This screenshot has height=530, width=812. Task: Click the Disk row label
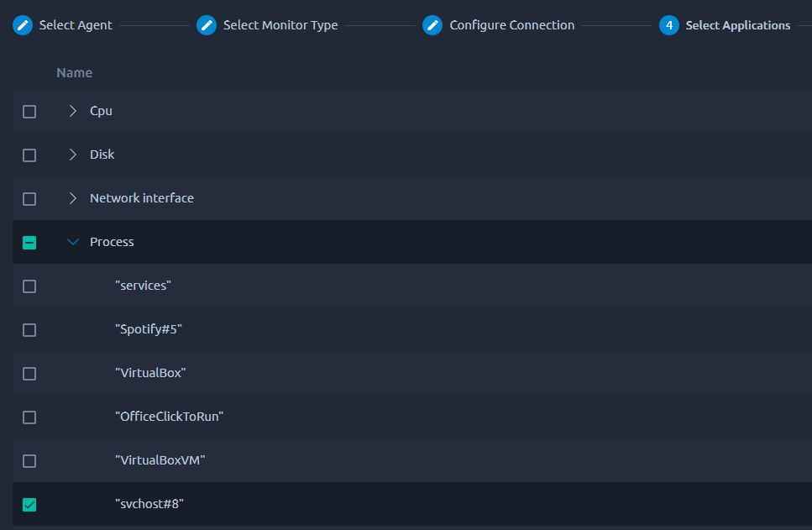point(102,155)
